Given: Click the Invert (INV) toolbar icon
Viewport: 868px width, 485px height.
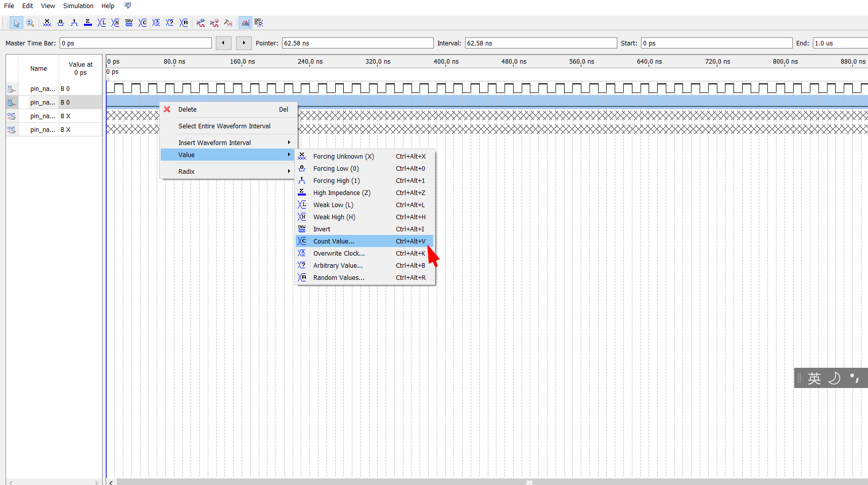Looking at the screenshot, I should click(129, 23).
